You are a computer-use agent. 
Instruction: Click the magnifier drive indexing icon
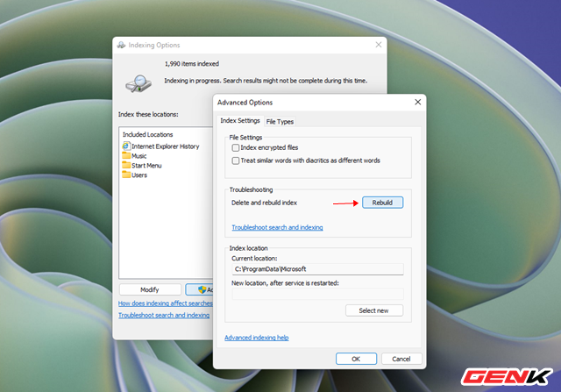138,84
